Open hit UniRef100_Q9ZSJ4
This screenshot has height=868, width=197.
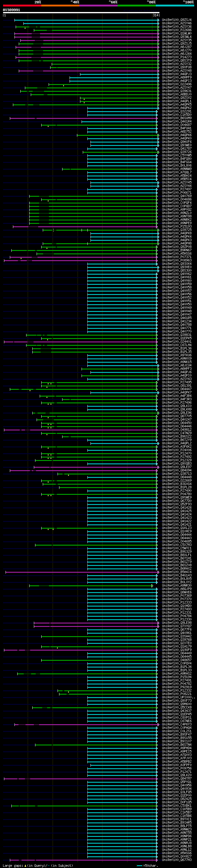point(177,20)
